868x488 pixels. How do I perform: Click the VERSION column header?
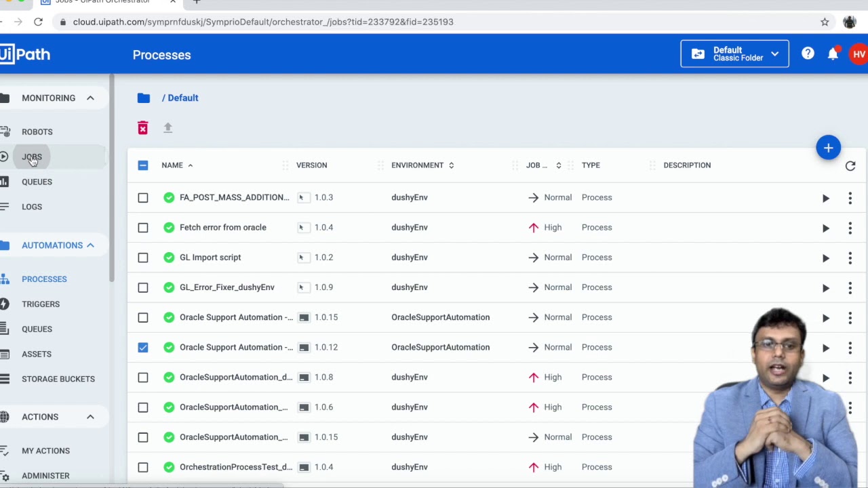coord(311,165)
